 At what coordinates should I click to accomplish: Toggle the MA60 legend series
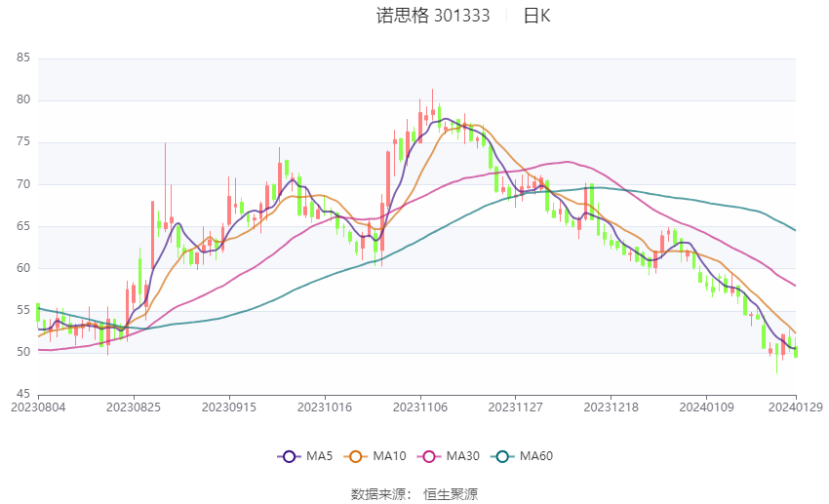point(522,456)
